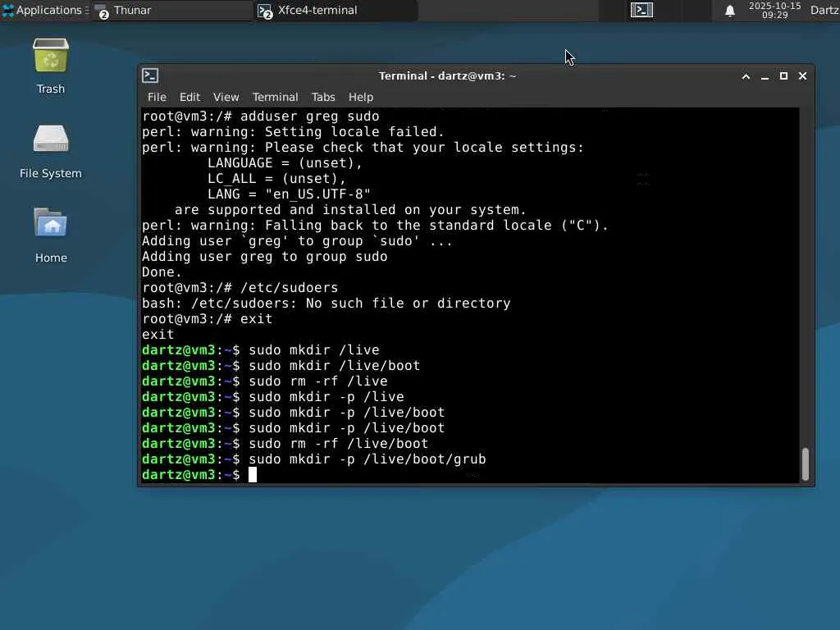Image resolution: width=840 pixels, height=630 pixels.
Task: Click the terminal scrollbar handle
Action: 806,464
